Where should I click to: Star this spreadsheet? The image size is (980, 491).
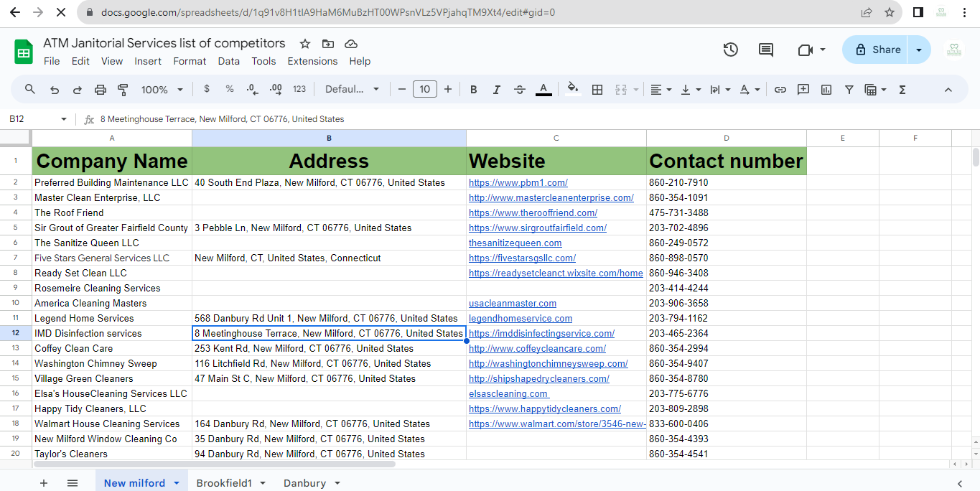click(x=305, y=44)
